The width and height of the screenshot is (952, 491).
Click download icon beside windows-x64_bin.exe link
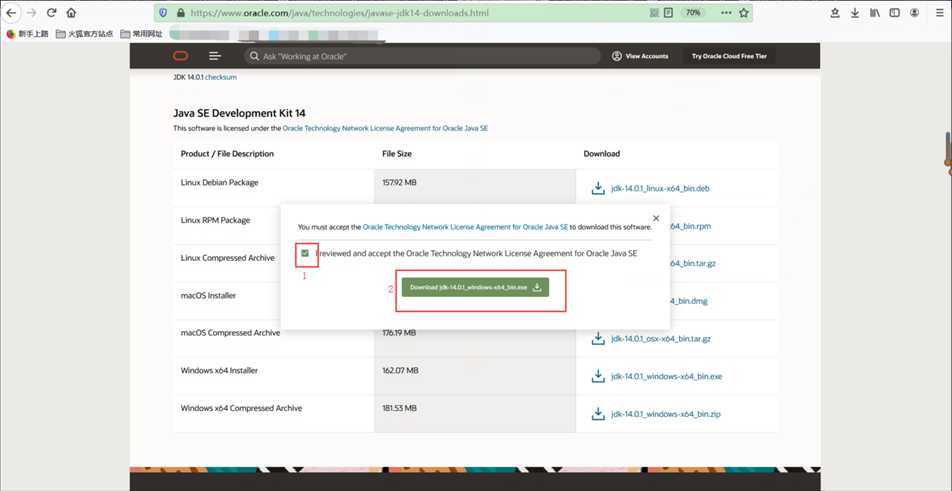(x=598, y=376)
